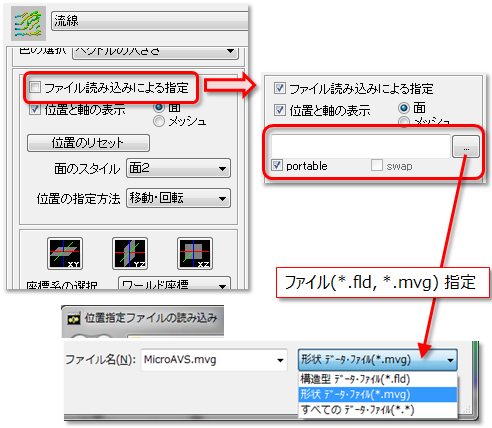The width and height of the screenshot is (492, 428).
Task: Open 位置の指定方法 dropdown showing 移動・回転
Action: click(x=178, y=198)
